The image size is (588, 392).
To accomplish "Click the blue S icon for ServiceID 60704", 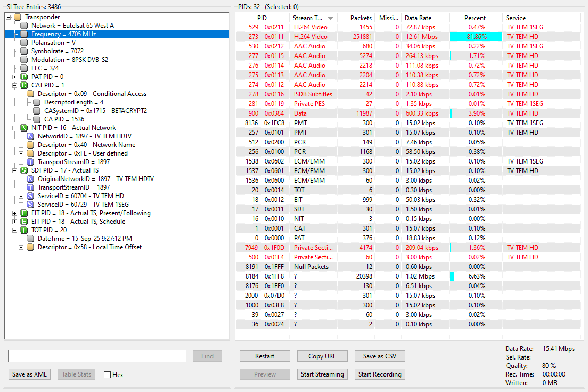I will click(x=30, y=196).
